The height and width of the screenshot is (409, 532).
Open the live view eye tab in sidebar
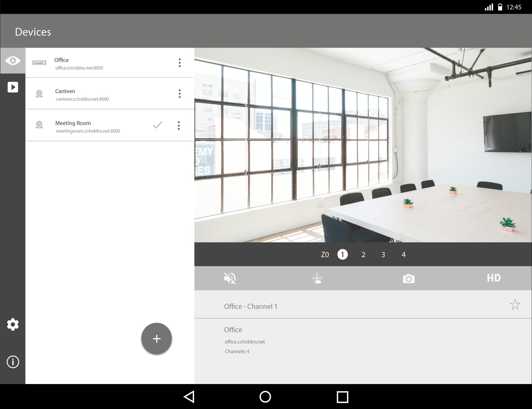(x=13, y=61)
